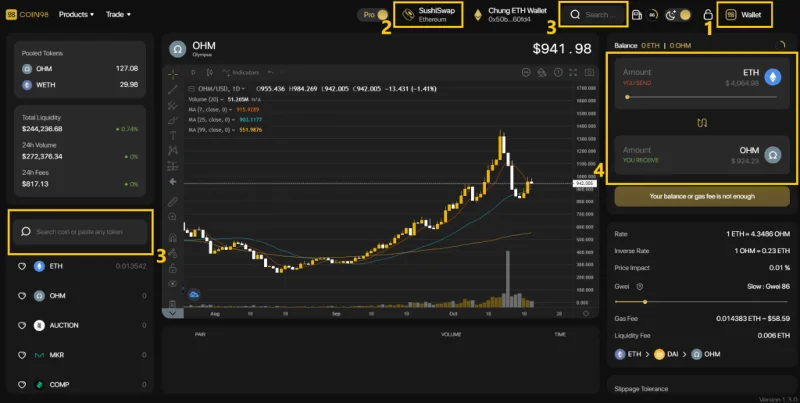This screenshot has height=403, width=800.
Task: Click the VOLUME column header
Action: 451,335
